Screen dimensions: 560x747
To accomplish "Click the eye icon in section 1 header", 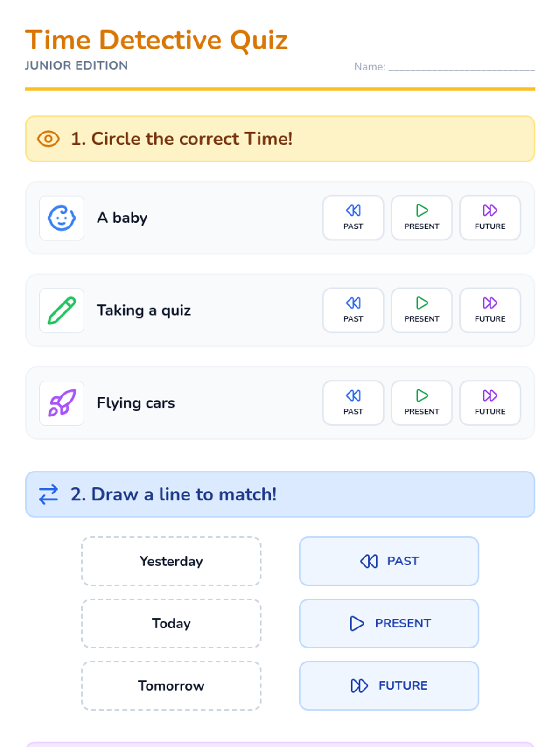I will coord(49,139).
